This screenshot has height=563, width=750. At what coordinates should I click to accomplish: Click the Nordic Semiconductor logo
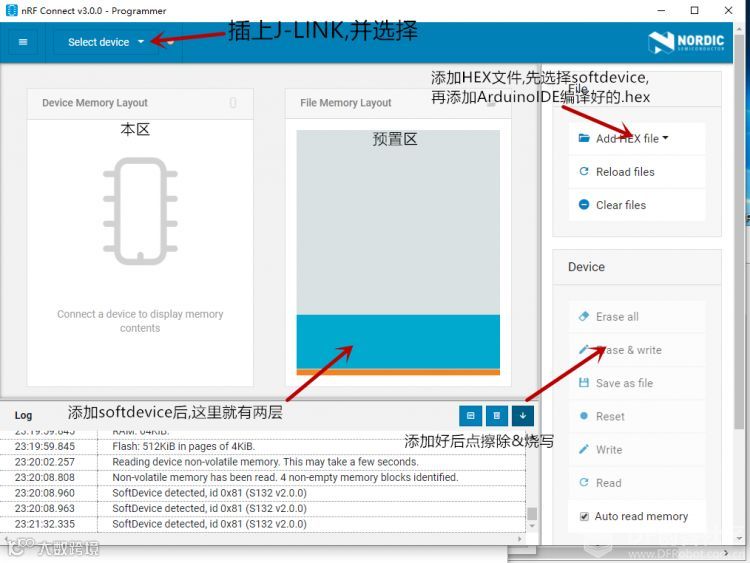pyautogui.click(x=686, y=42)
